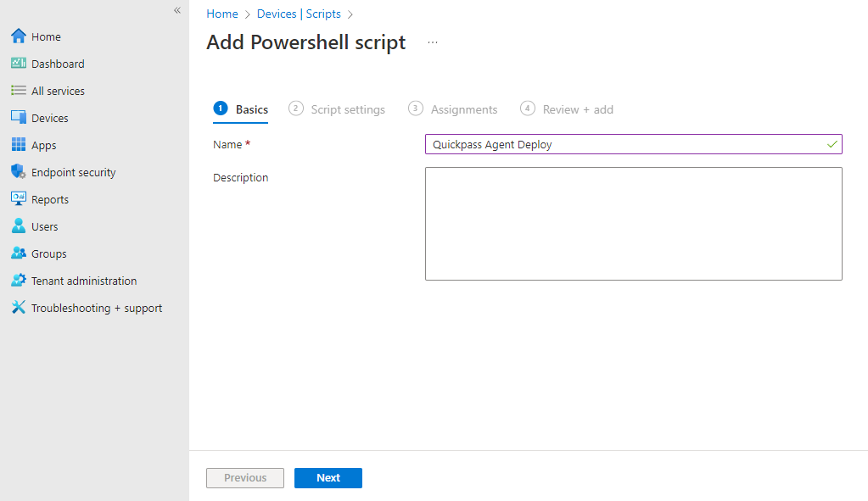This screenshot has width=868, height=501.
Task: Click the Previous button
Action: point(245,478)
